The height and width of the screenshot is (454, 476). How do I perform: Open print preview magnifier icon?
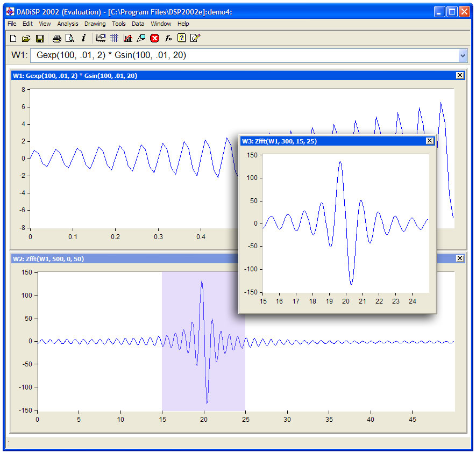point(70,38)
